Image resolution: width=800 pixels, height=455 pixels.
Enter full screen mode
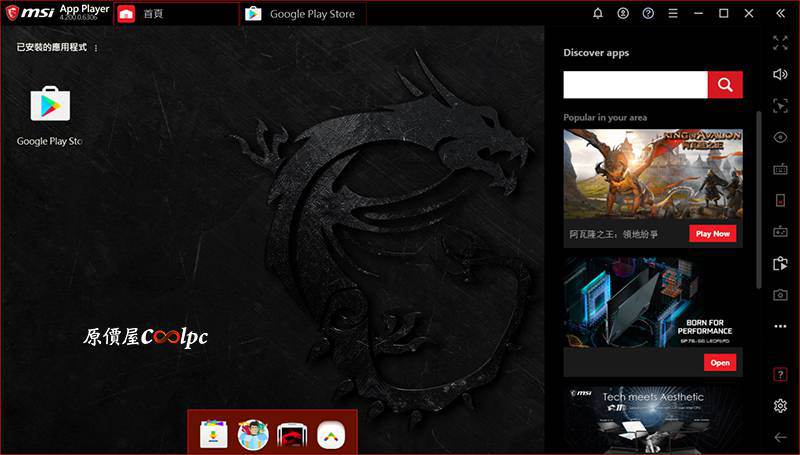pyautogui.click(x=780, y=43)
